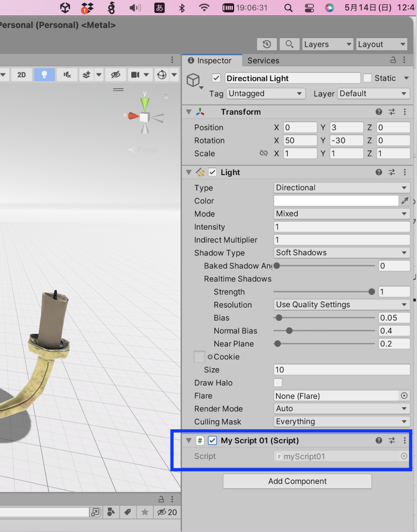Open the Layers dropdown
The width and height of the screenshot is (417, 532).
(x=328, y=44)
